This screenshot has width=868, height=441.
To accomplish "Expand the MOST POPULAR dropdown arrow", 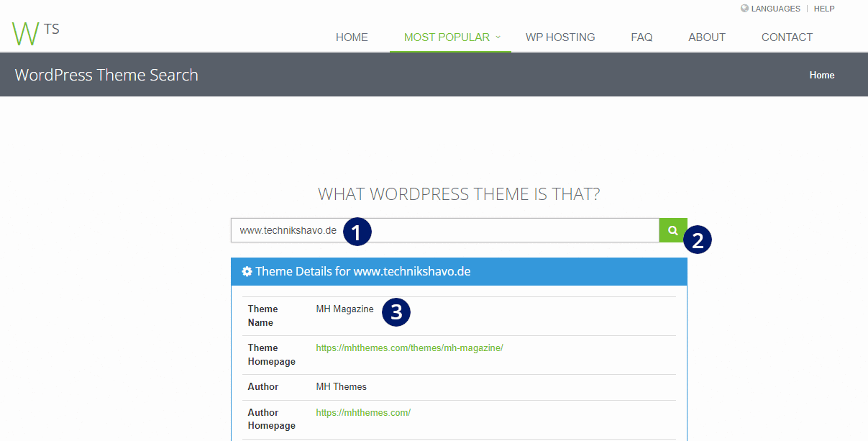I will [x=498, y=37].
